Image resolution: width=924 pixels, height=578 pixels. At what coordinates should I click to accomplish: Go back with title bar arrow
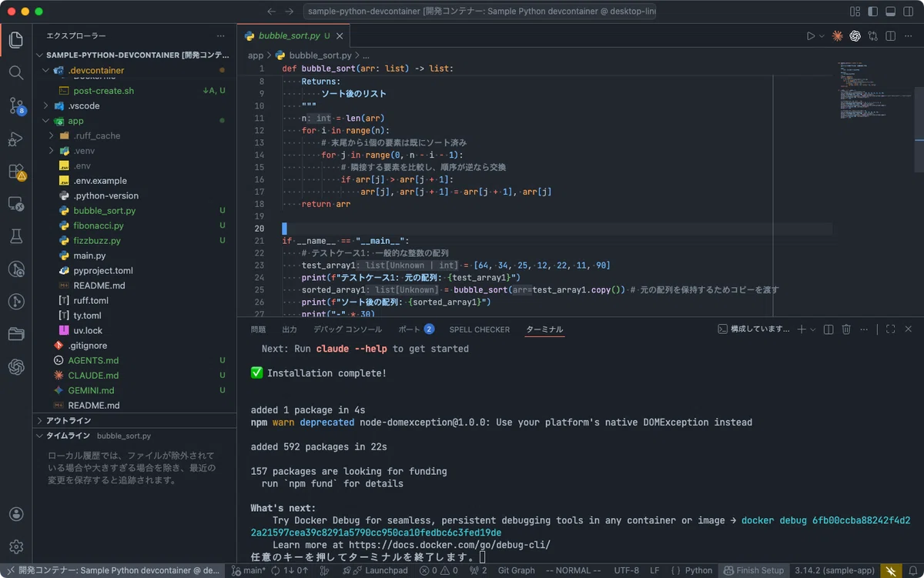(x=271, y=12)
